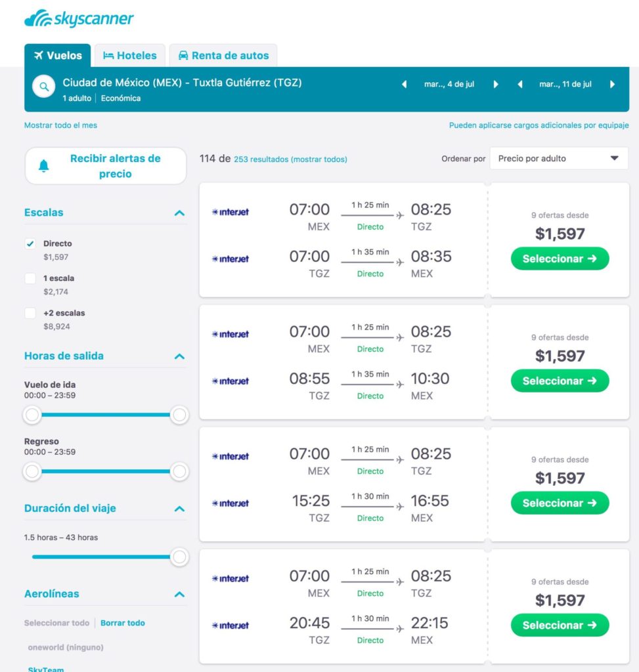
Task: Collapse the Horas de salida section
Action: tap(180, 356)
